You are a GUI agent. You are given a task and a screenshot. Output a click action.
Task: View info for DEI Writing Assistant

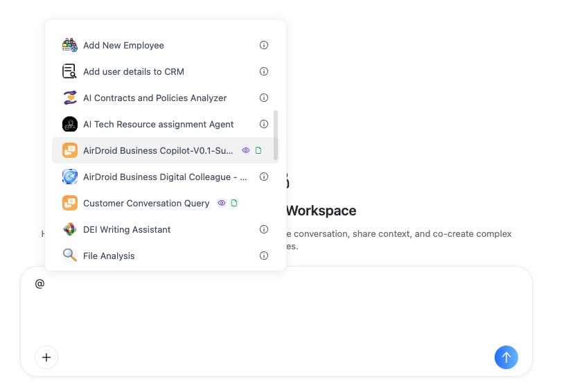(264, 229)
